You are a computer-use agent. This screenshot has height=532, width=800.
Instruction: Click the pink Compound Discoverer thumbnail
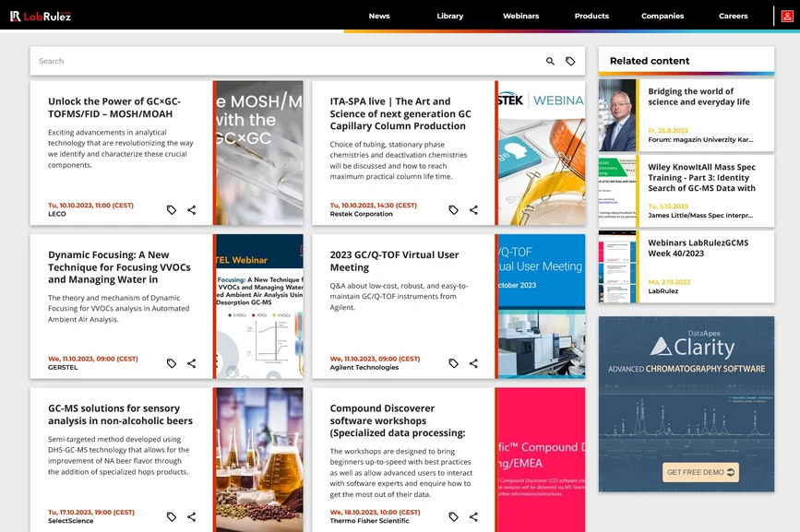pyautogui.click(x=542, y=460)
